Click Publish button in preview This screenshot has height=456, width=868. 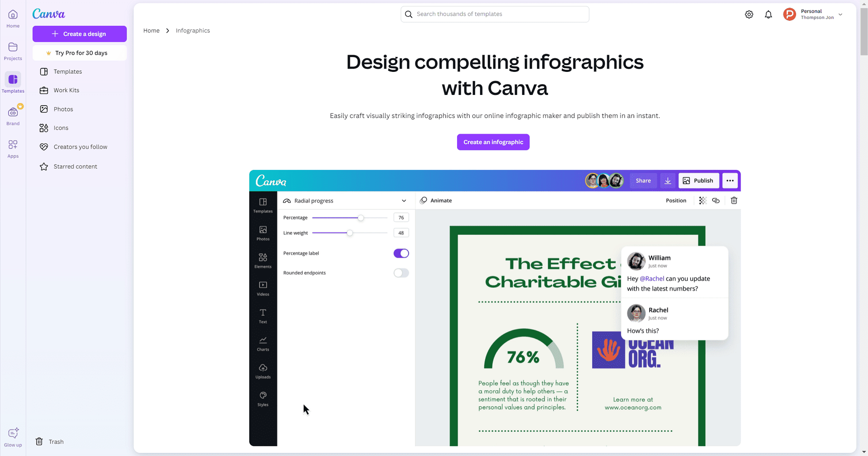pos(698,181)
